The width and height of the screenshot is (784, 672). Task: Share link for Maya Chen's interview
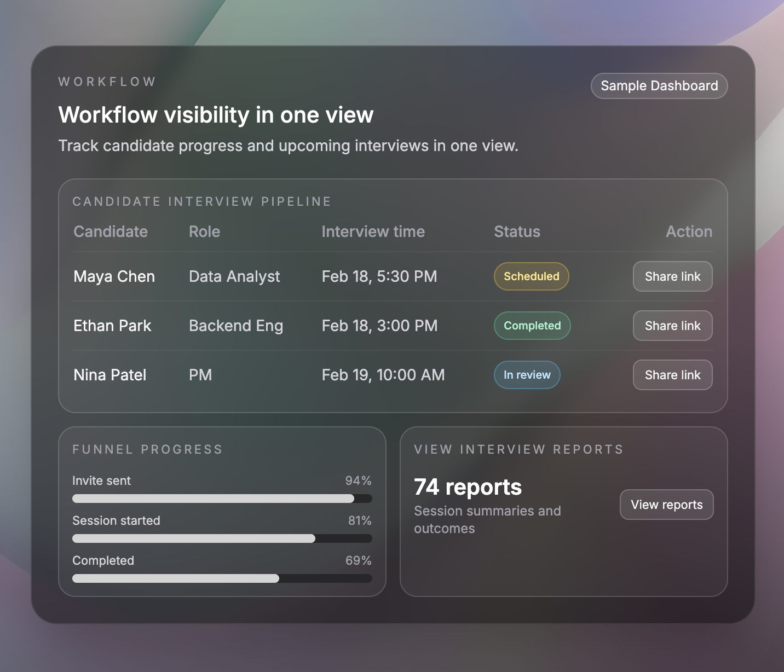tap(672, 276)
